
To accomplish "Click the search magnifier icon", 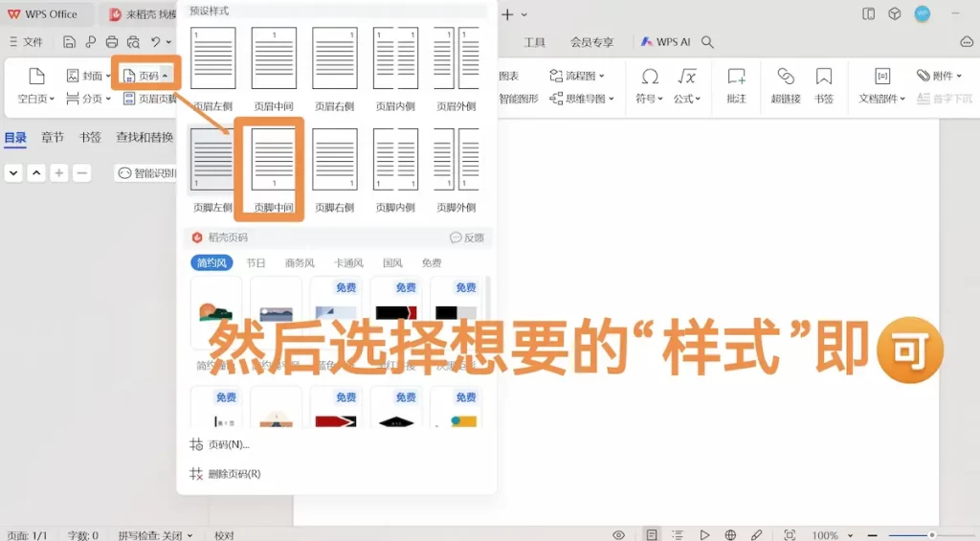I will pos(707,42).
